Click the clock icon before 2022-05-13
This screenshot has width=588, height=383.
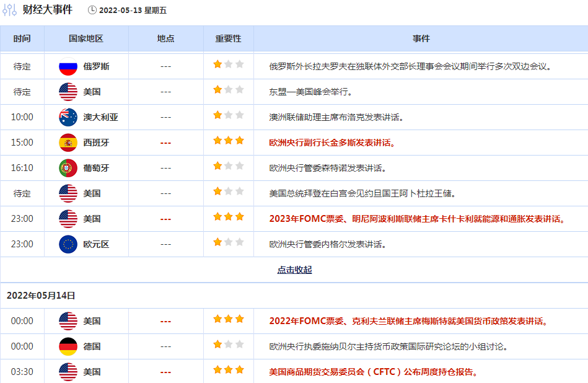point(92,10)
